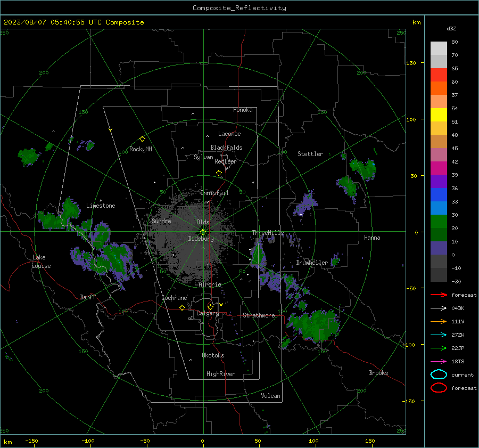The image size is (479, 448).
Task: Select the light gray 80-70 dBZ swatch
Action: [439, 48]
